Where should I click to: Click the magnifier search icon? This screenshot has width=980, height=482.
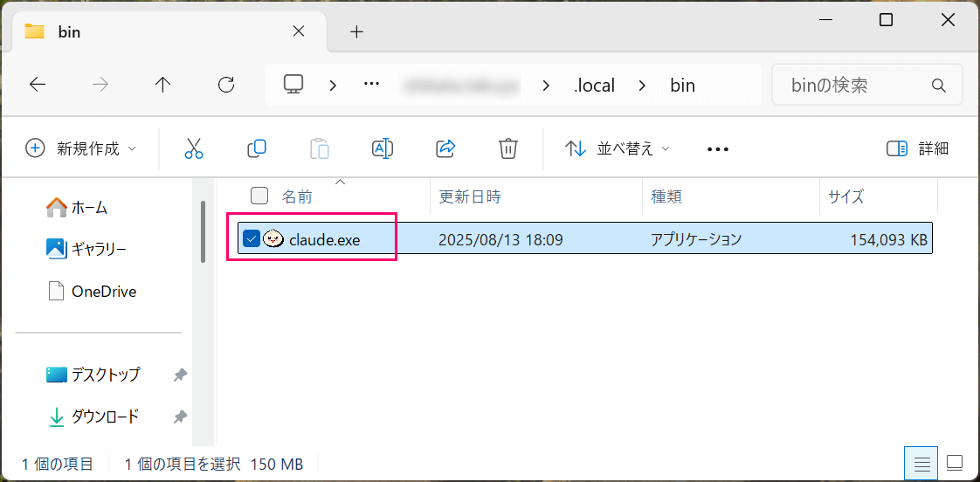click(x=938, y=85)
